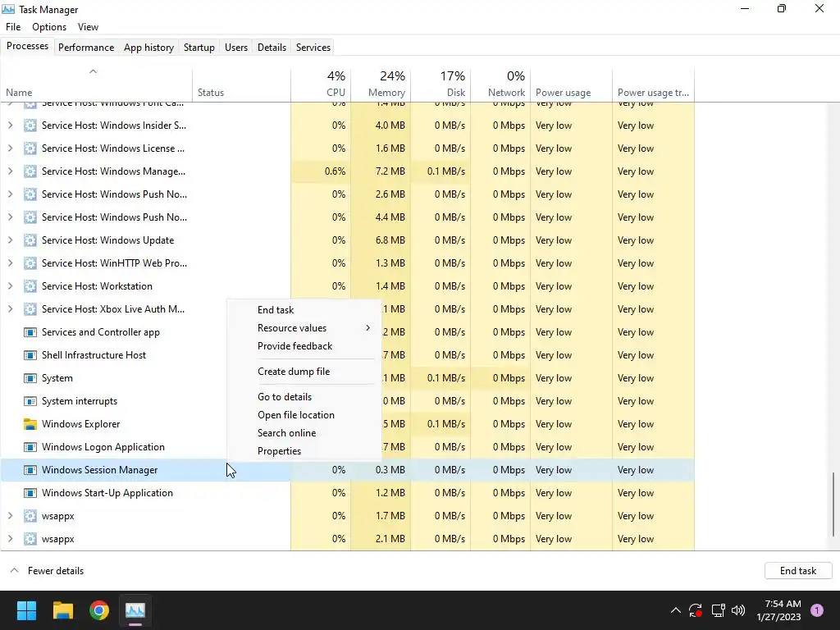The height and width of the screenshot is (630, 840).
Task: Click the Services and Controller app icon
Action: tap(30, 331)
